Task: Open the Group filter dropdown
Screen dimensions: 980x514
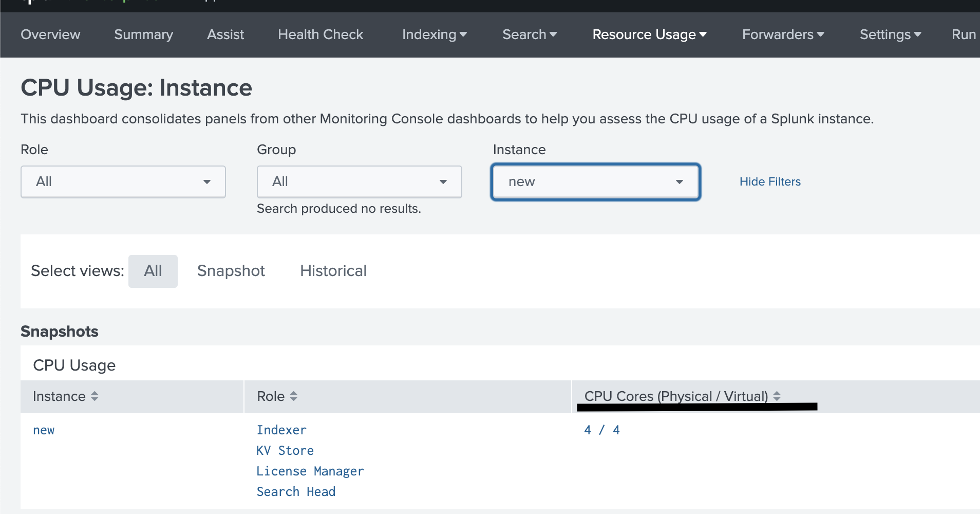Action: pyautogui.click(x=359, y=182)
